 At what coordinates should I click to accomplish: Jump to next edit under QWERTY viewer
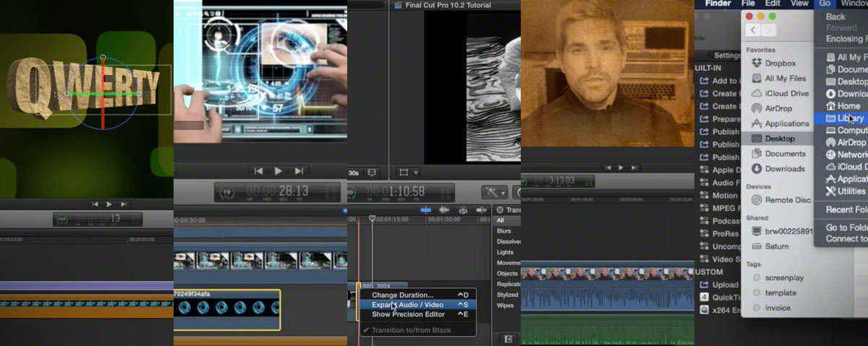124,204
